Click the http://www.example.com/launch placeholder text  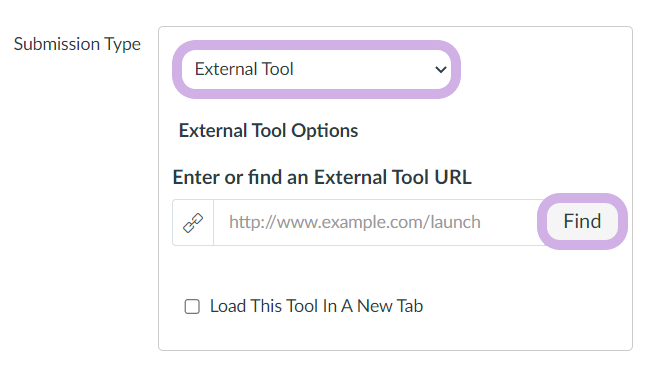[354, 222]
